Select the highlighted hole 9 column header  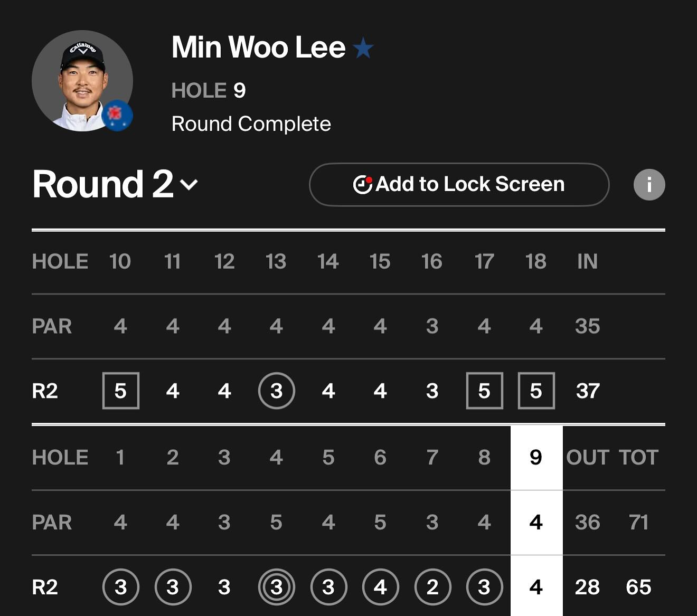(536, 457)
